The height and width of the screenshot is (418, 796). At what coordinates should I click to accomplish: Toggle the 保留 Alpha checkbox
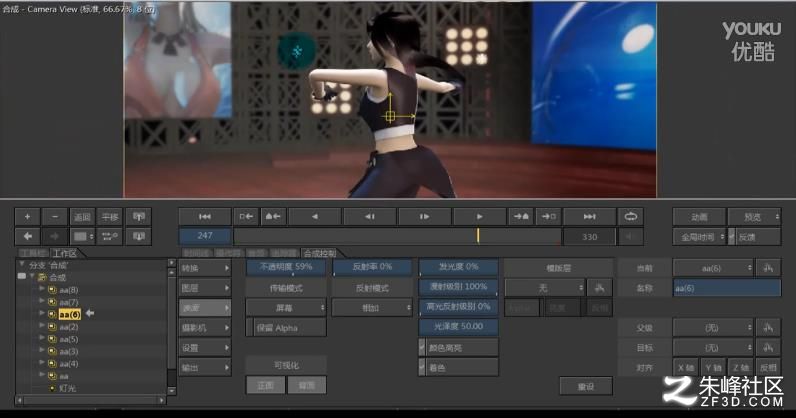tap(249, 328)
